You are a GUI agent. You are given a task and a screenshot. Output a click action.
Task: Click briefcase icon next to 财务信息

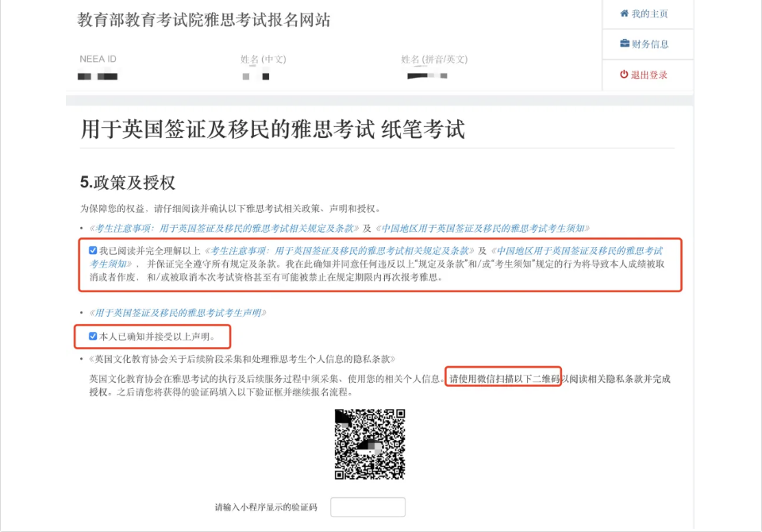point(625,44)
